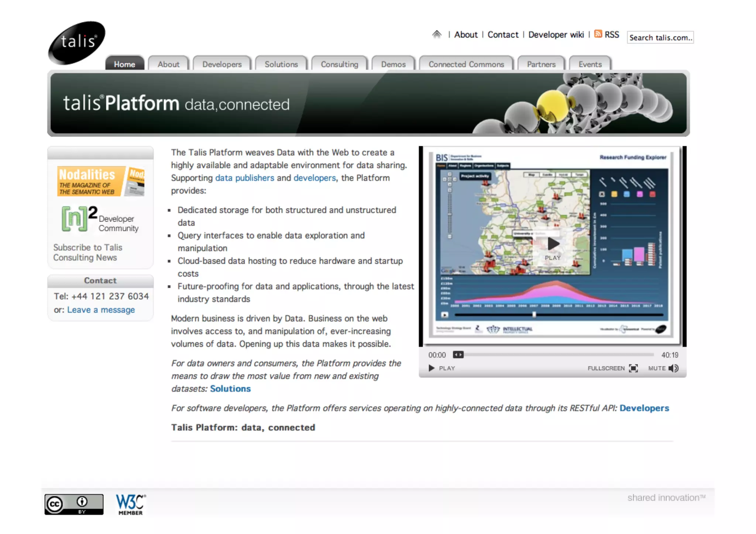
Task: Click the Talis logo
Action: tap(77, 42)
